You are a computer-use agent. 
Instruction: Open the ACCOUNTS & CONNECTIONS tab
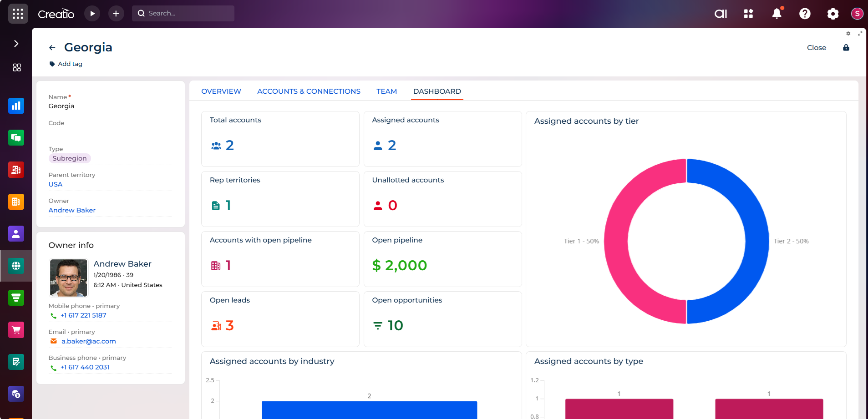pos(309,91)
